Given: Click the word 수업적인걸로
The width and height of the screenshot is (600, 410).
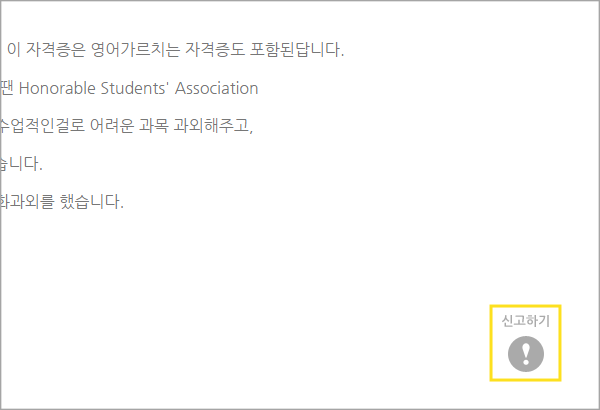Looking at the screenshot, I should pos(42,125).
